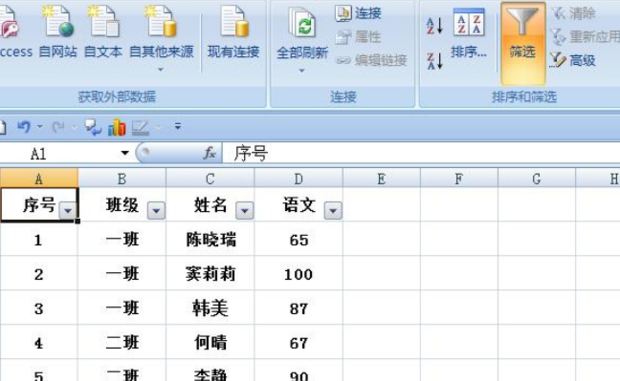Select 序号 cell with value 3
620x381 pixels.
click(x=39, y=307)
